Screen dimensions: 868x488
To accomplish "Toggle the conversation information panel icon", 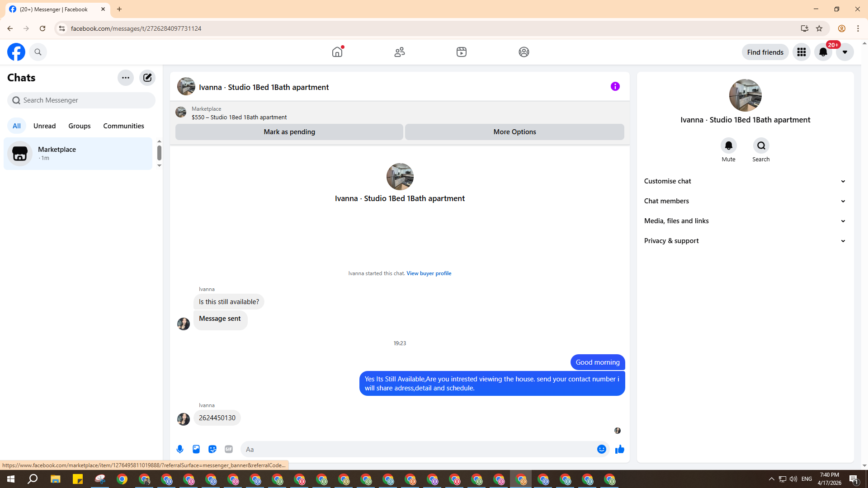I will [615, 86].
